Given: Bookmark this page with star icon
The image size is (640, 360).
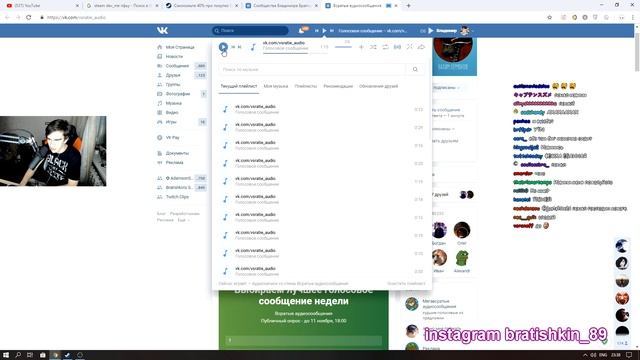Looking at the screenshot, I should (549, 17).
